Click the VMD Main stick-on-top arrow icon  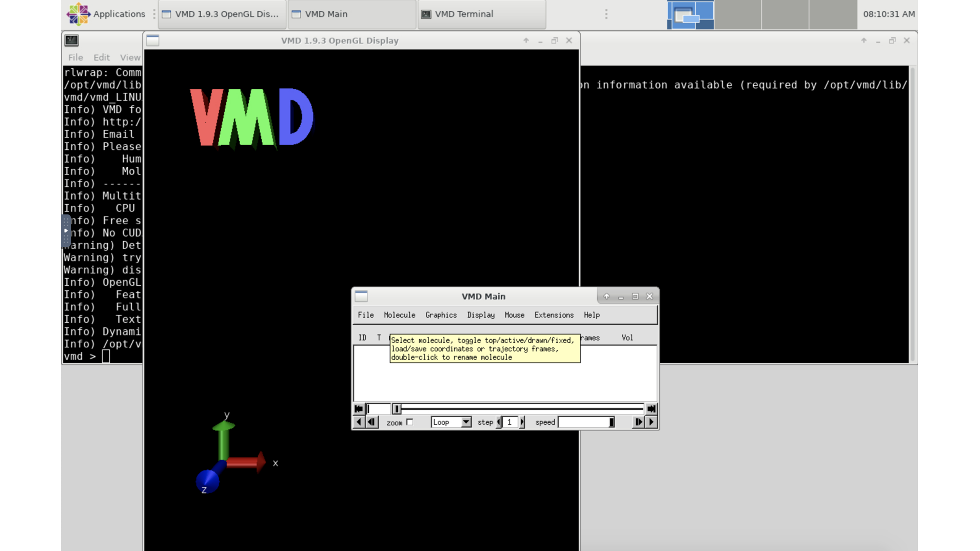click(606, 296)
